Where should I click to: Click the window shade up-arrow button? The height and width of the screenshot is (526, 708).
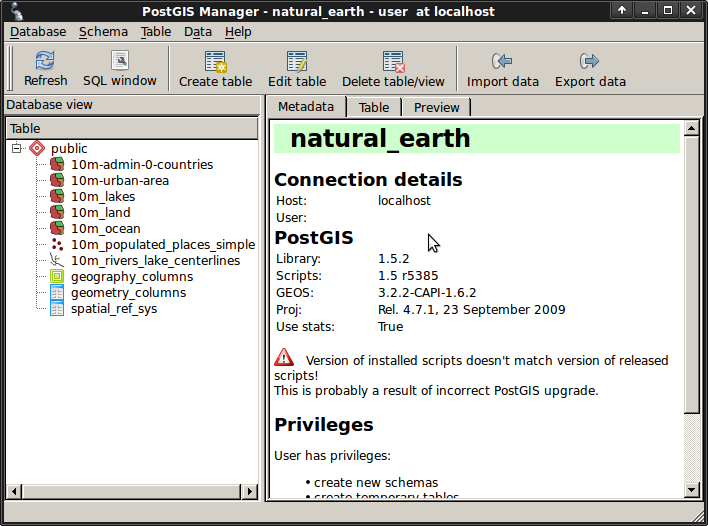[x=622, y=10]
